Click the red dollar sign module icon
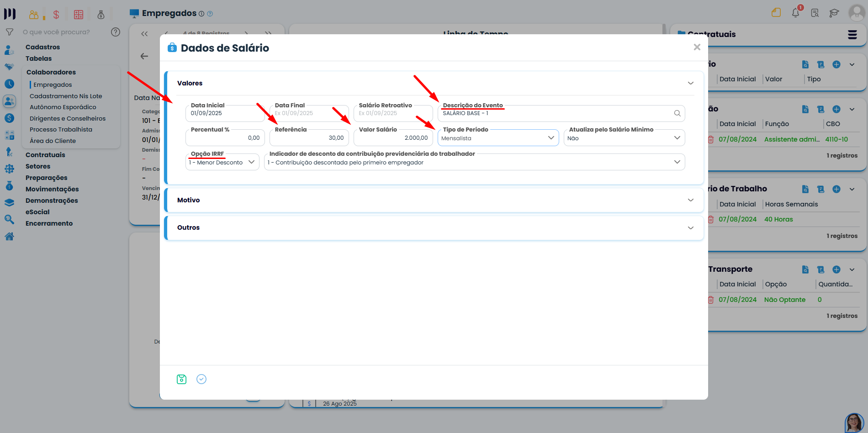868x433 pixels. coord(56,15)
